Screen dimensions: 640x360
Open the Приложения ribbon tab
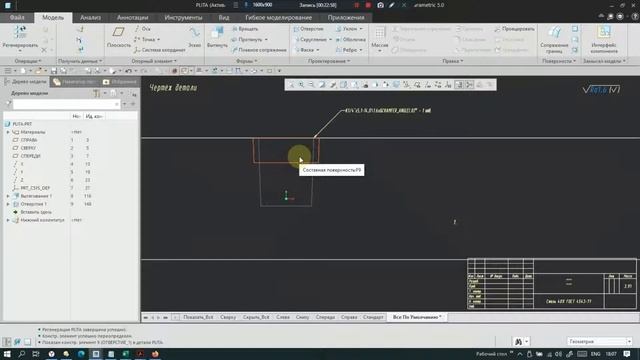point(346,18)
